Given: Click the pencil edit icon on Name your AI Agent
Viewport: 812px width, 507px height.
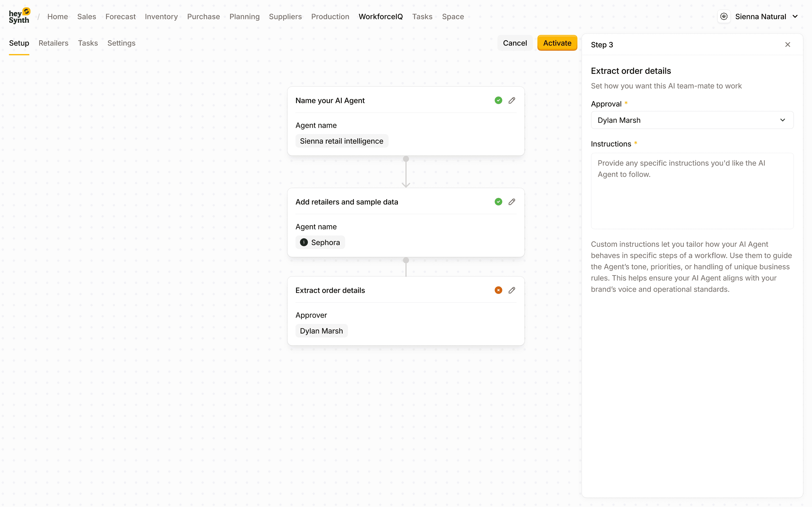Looking at the screenshot, I should [512, 100].
